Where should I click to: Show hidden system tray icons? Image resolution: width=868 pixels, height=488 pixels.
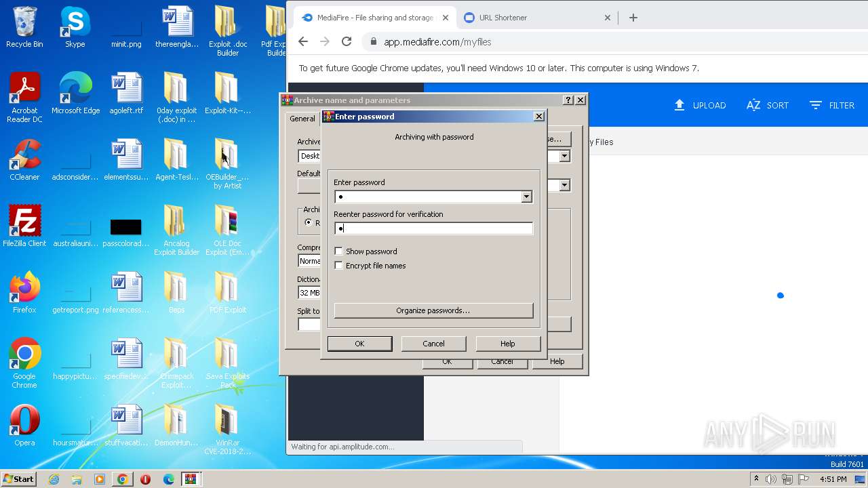(x=756, y=479)
